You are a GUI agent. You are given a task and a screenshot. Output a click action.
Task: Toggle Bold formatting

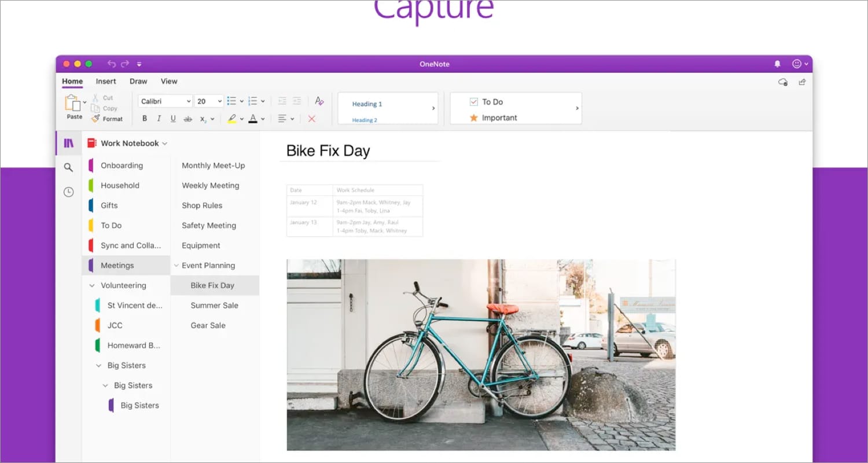tap(145, 119)
